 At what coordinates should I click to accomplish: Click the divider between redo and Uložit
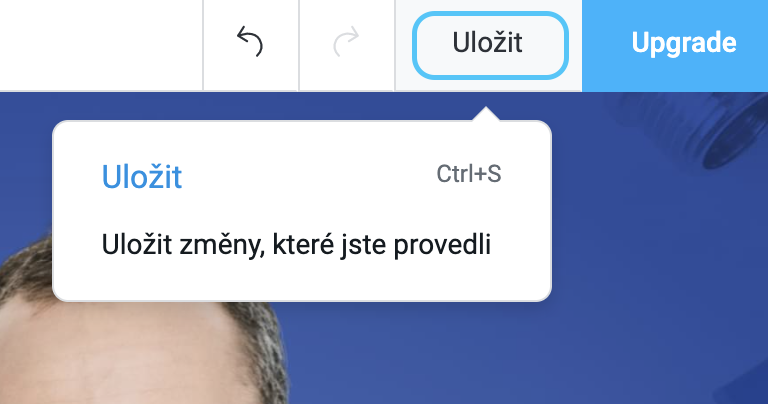(395, 46)
